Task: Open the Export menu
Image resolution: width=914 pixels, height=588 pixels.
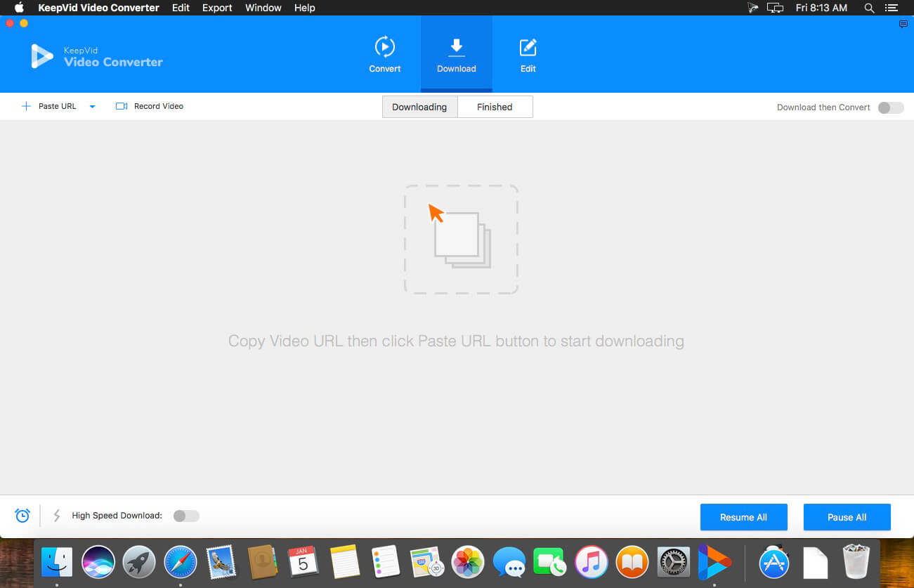Action: click(217, 8)
